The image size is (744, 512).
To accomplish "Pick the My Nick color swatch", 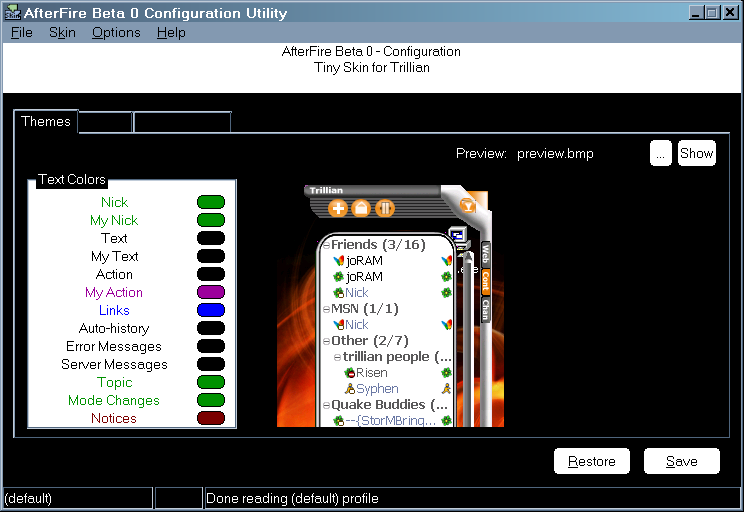I will pos(211,220).
